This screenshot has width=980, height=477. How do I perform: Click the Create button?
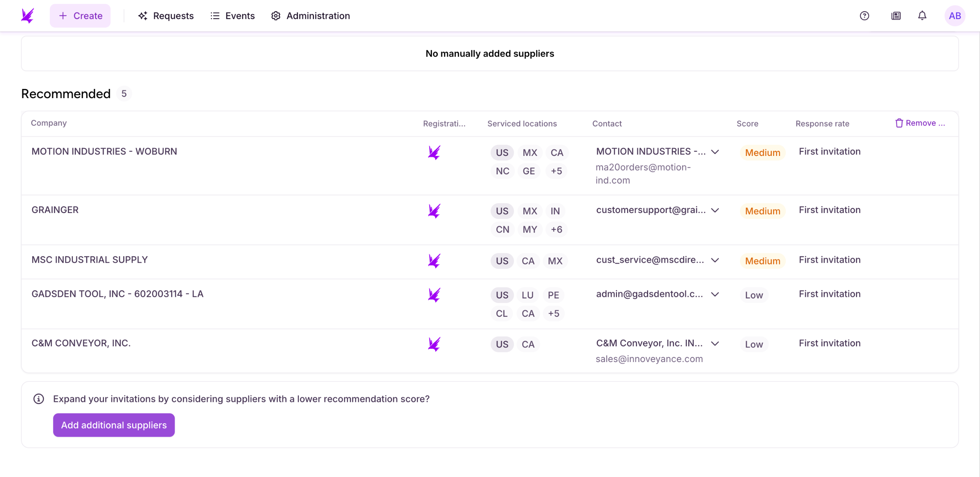80,16
